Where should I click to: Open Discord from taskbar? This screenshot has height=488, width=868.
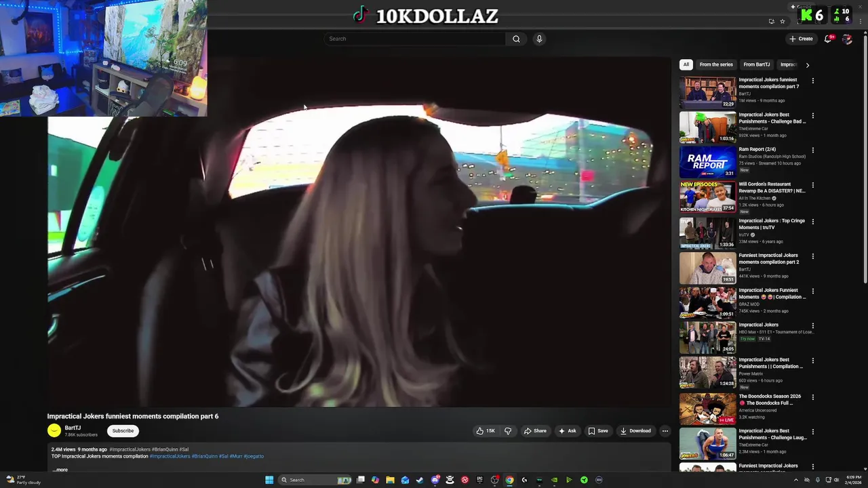tap(435, 480)
